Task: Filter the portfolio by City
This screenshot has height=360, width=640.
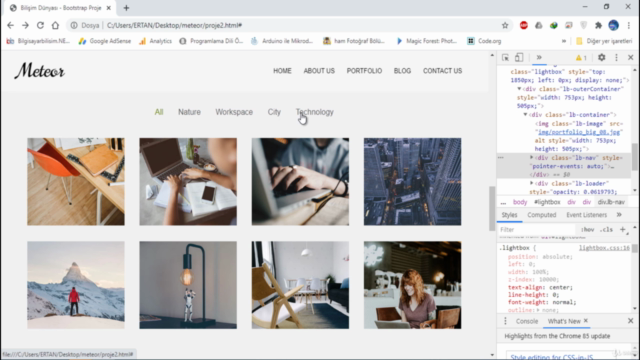Action: tap(274, 112)
